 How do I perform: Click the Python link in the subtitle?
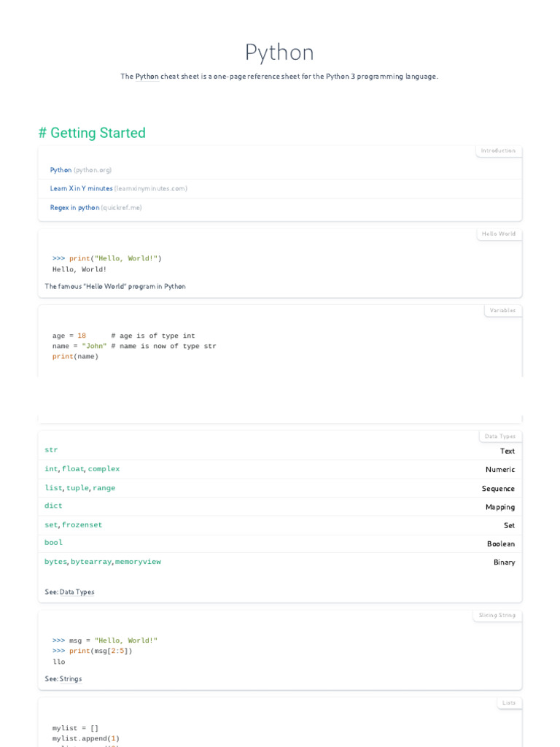point(147,77)
